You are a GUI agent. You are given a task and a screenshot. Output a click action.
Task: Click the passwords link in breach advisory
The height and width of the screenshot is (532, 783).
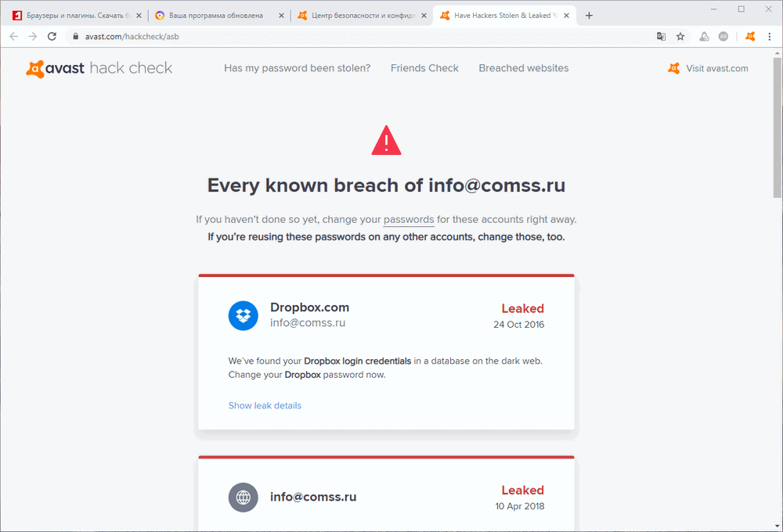tap(408, 219)
